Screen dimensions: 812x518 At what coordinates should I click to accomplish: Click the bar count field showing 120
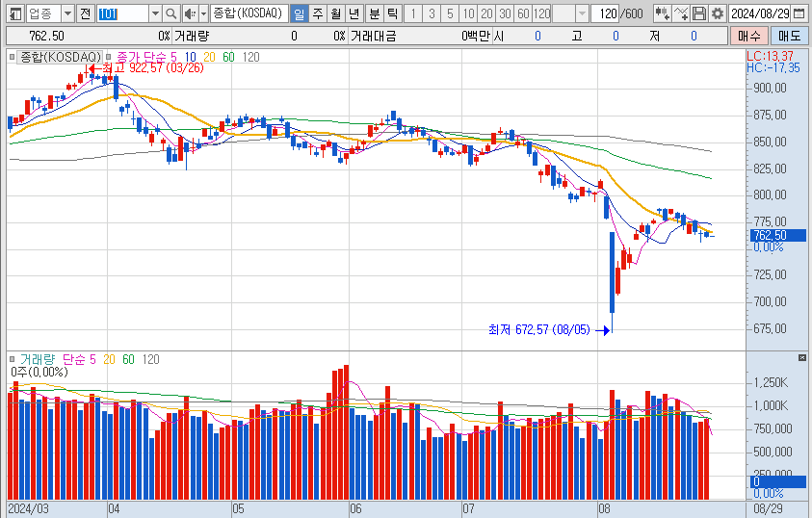[x=605, y=13]
